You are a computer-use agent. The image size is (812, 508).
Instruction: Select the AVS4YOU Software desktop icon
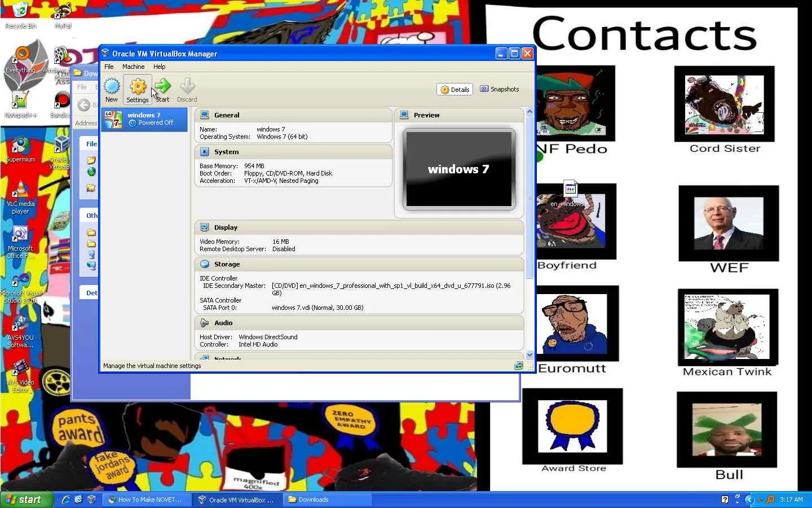pos(20,332)
